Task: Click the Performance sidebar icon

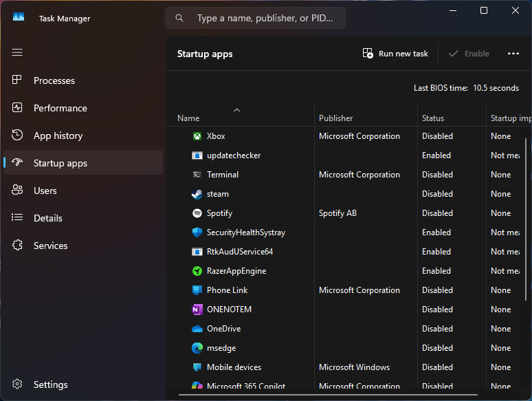Action: point(17,107)
